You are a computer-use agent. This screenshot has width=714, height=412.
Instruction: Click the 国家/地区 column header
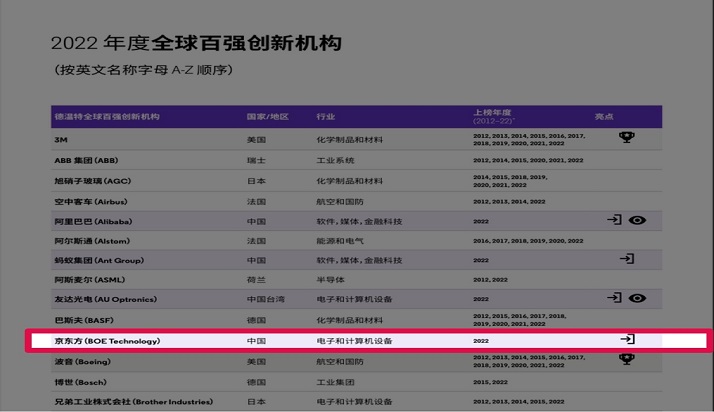click(267, 117)
